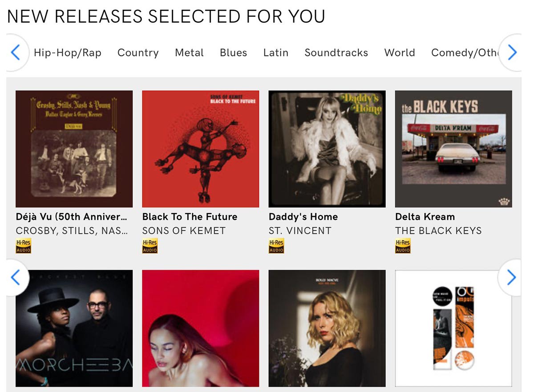Click left arrow of album carousel
Viewport: 534px width, 392px height.
pyautogui.click(x=16, y=278)
